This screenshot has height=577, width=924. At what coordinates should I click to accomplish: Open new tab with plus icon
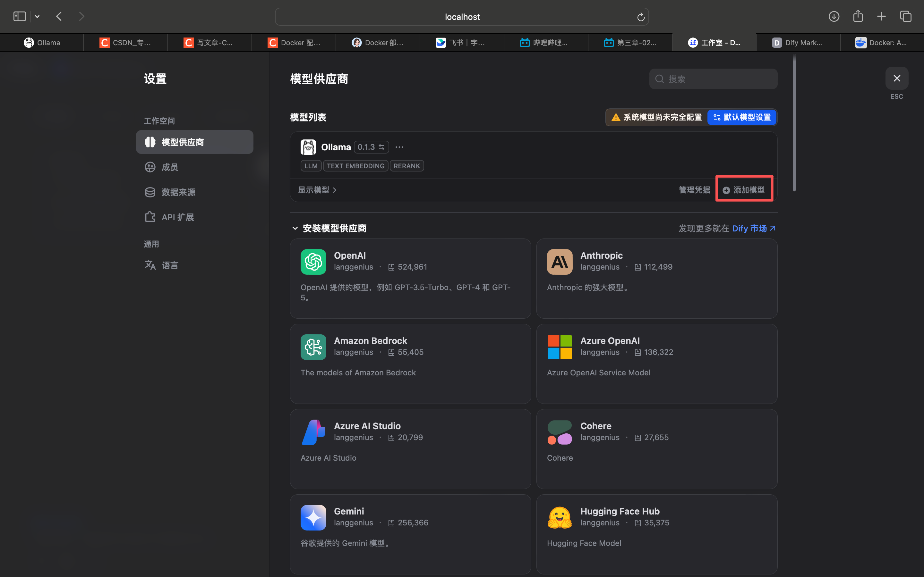point(881,16)
